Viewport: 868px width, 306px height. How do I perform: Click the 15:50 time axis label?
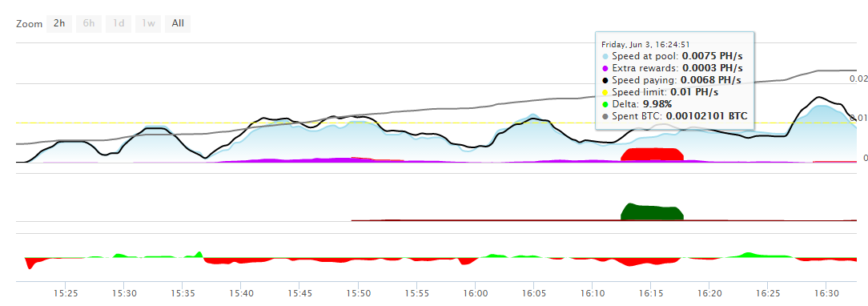[358, 292]
